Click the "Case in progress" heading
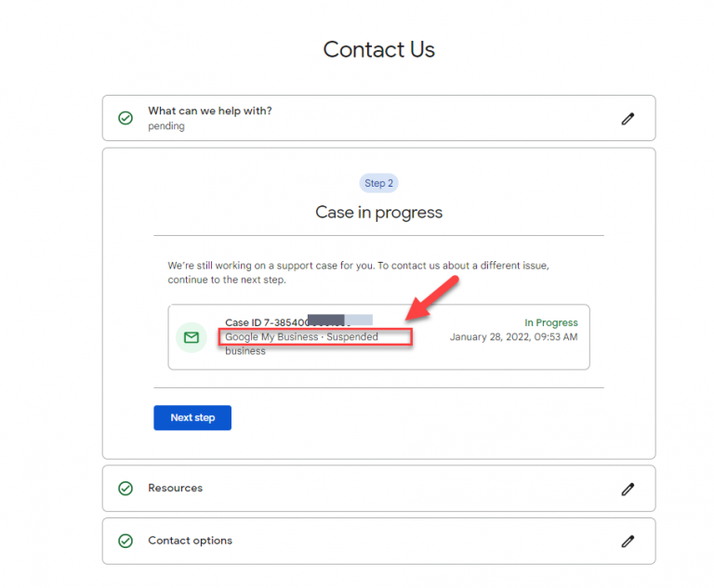The width and height of the screenshot is (714, 588). click(x=378, y=213)
